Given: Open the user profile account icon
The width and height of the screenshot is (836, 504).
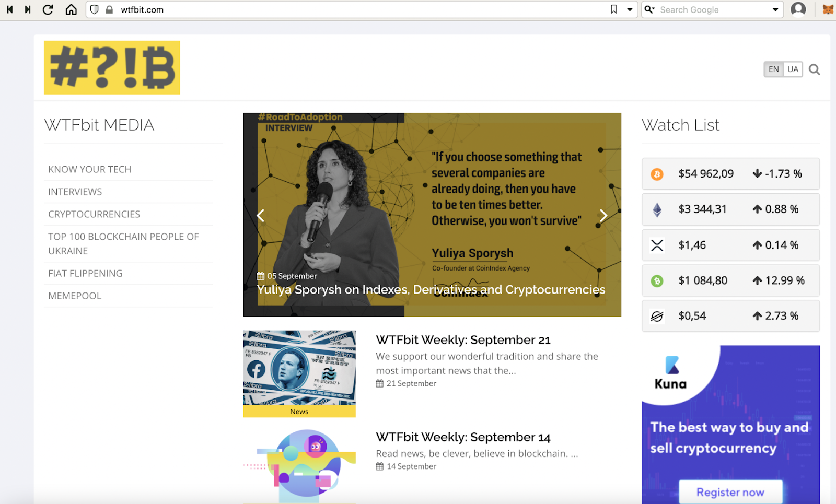Looking at the screenshot, I should [x=798, y=9].
